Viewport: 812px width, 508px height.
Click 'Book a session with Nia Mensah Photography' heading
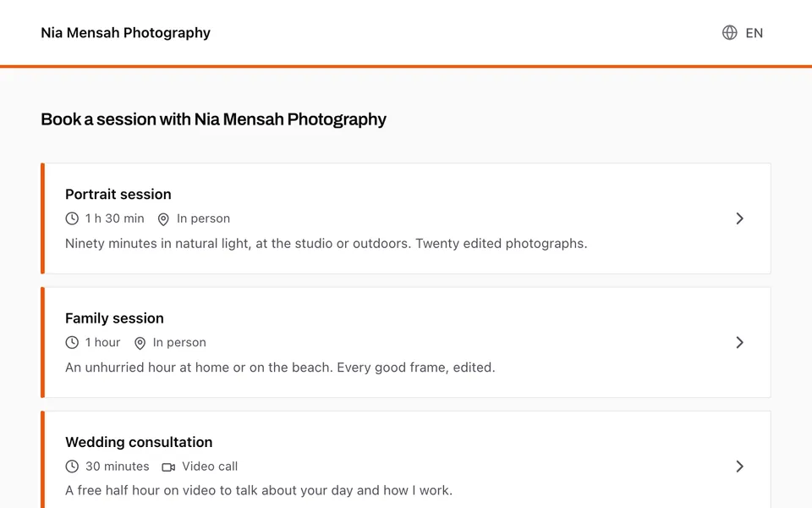213,119
